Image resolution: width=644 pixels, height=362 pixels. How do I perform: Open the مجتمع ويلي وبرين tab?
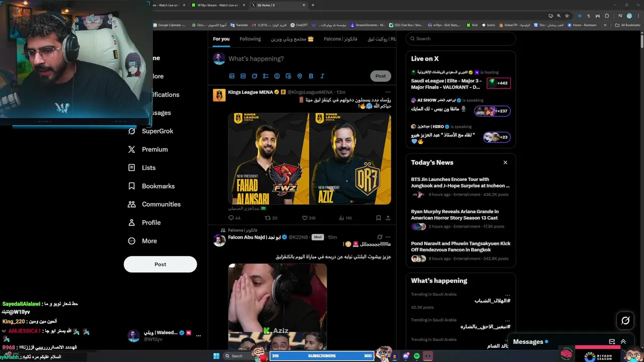[x=292, y=39]
